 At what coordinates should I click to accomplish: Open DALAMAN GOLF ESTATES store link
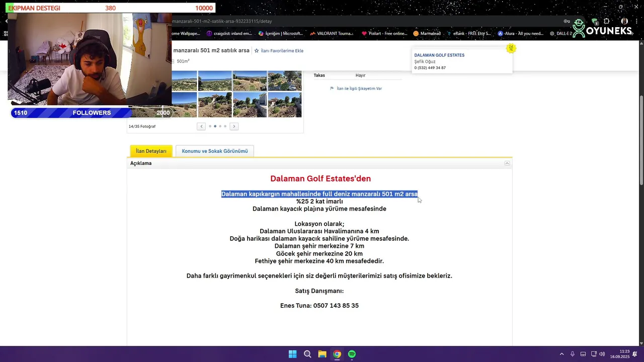pos(439,55)
